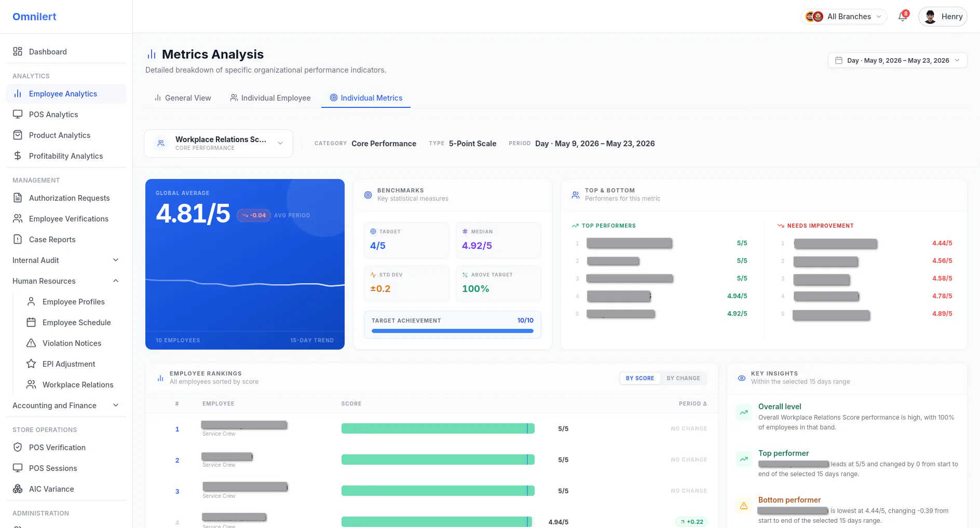
Task: Click the calendar icon in date range picker
Action: tap(839, 60)
